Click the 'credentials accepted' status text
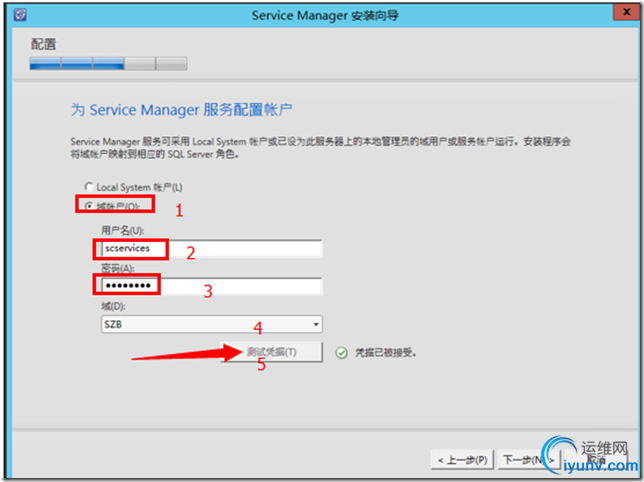Screen dimensions: 644x482 click(385, 353)
